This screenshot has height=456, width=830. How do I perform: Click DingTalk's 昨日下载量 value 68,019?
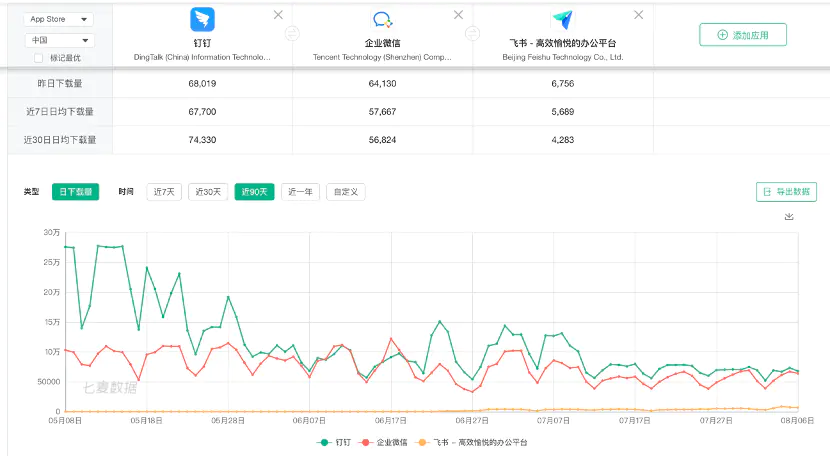pyautogui.click(x=202, y=84)
